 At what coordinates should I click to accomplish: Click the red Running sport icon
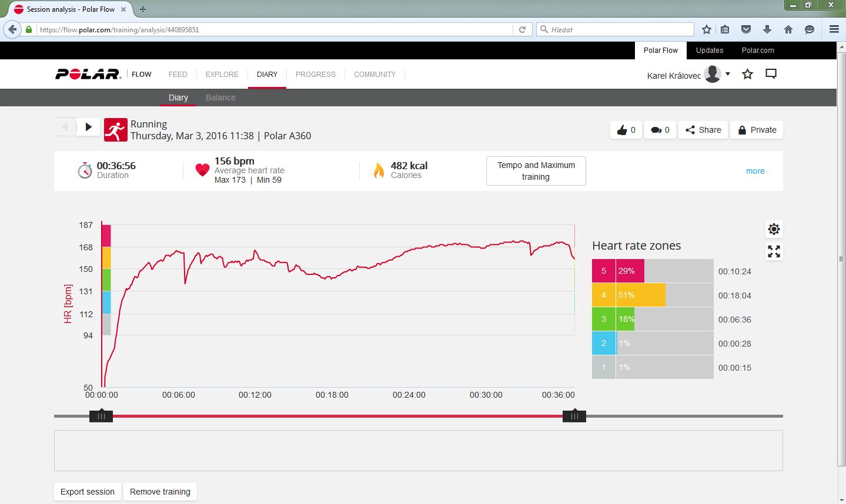pyautogui.click(x=115, y=130)
